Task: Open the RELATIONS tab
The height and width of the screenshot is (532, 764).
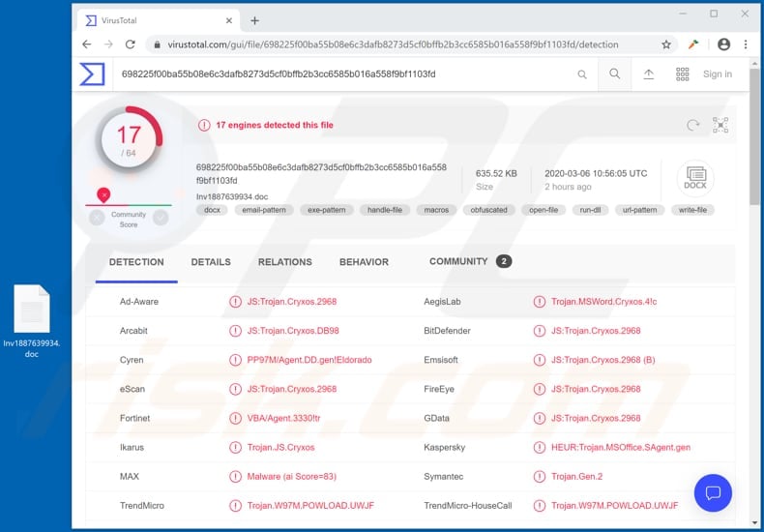Action: point(285,262)
